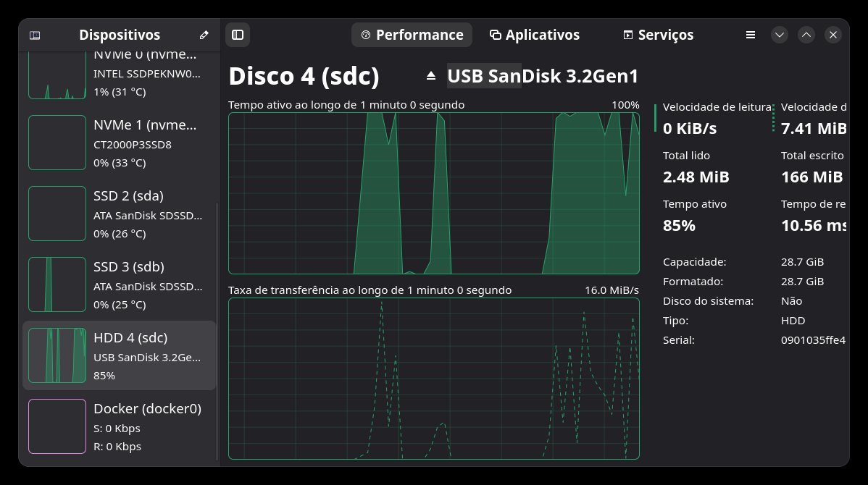Image resolution: width=868 pixels, height=485 pixels.
Task: Eject the USB SanDisk disk
Action: pyautogui.click(x=431, y=75)
